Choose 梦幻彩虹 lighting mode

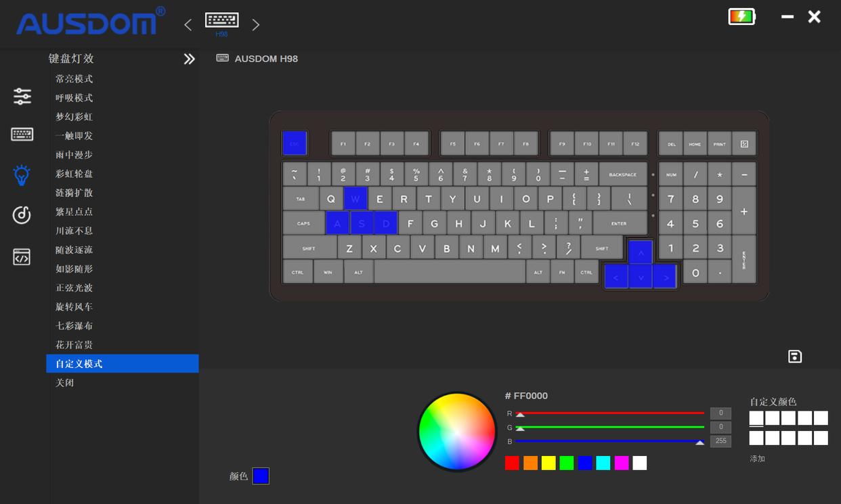(x=74, y=117)
